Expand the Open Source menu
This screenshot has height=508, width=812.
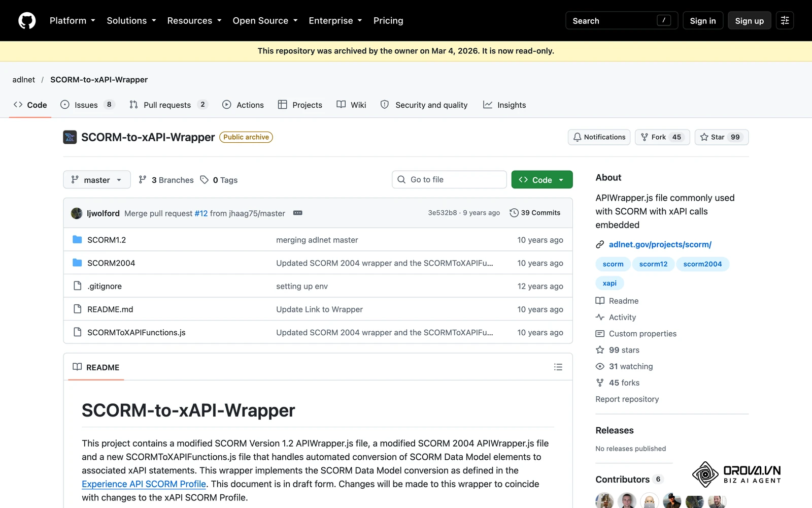[x=265, y=21]
